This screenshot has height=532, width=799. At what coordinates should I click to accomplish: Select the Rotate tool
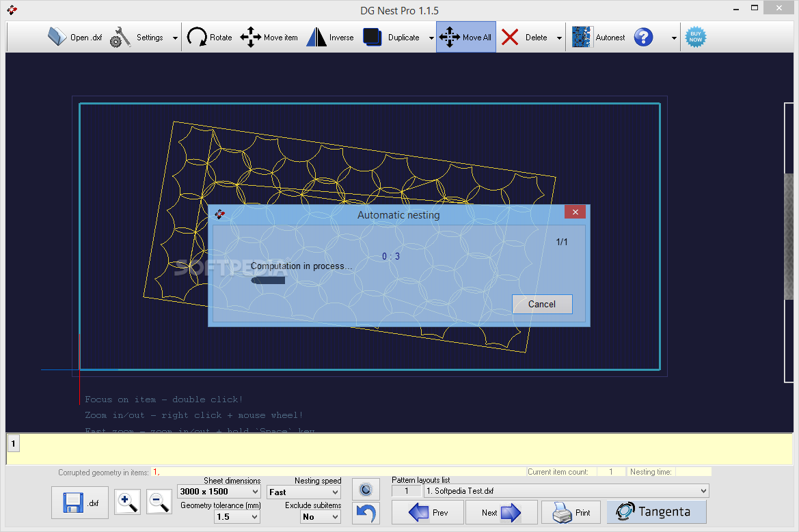click(209, 37)
